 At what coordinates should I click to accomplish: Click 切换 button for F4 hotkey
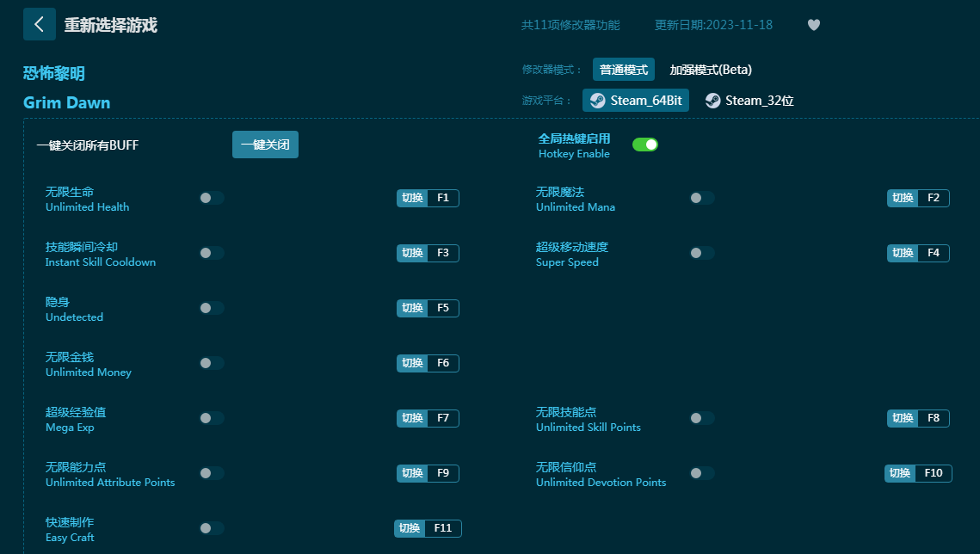coord(903,253)
